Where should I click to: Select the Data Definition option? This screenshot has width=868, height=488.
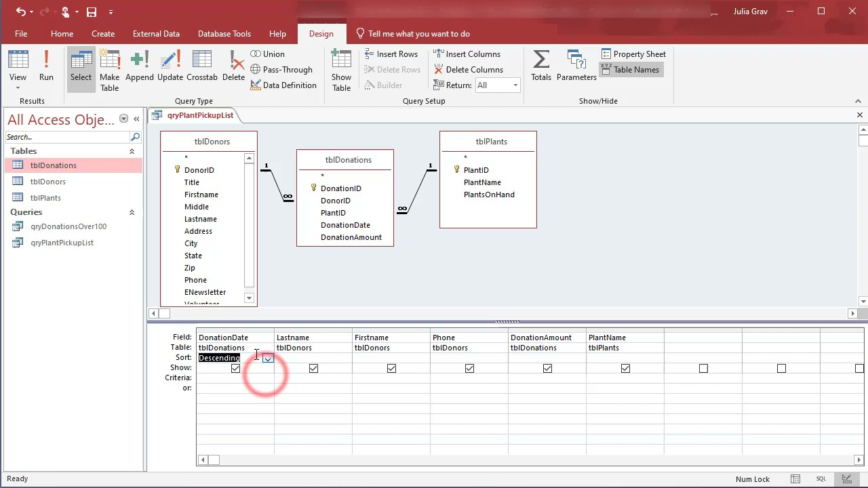click(x=283, y=85)
